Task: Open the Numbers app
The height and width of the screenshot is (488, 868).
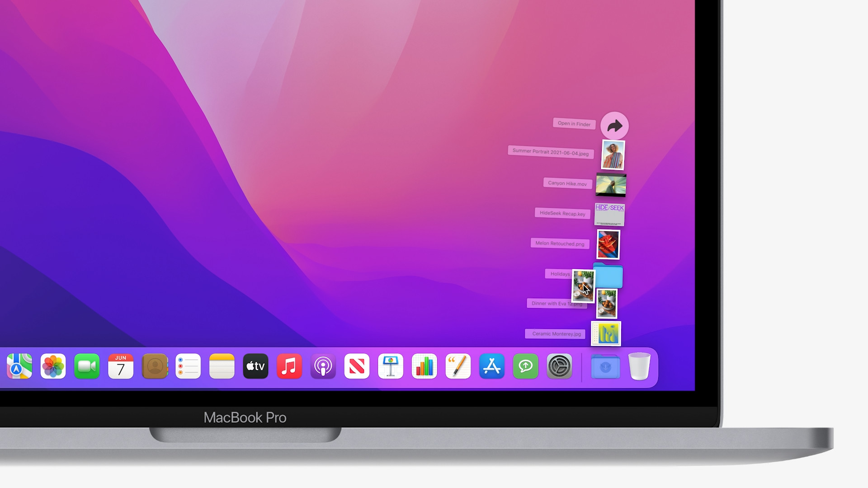Action: [424, 366]
